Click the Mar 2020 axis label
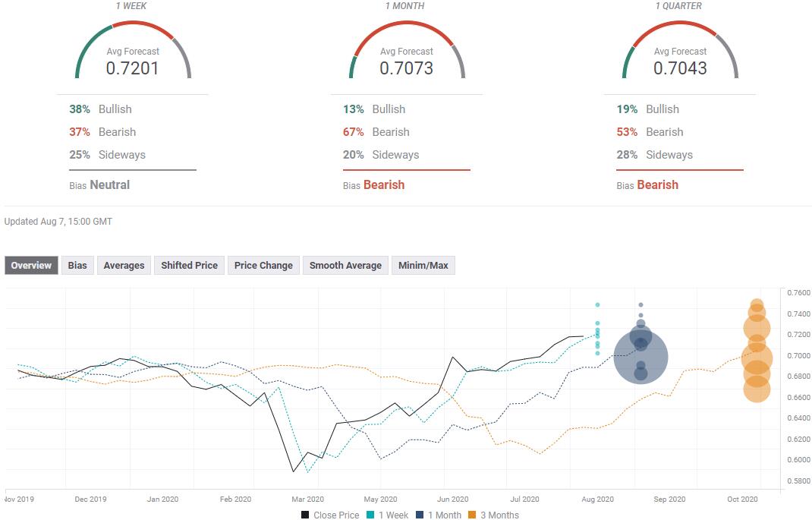The height and width of the screenshot is (520, 812). coord(307,500)
